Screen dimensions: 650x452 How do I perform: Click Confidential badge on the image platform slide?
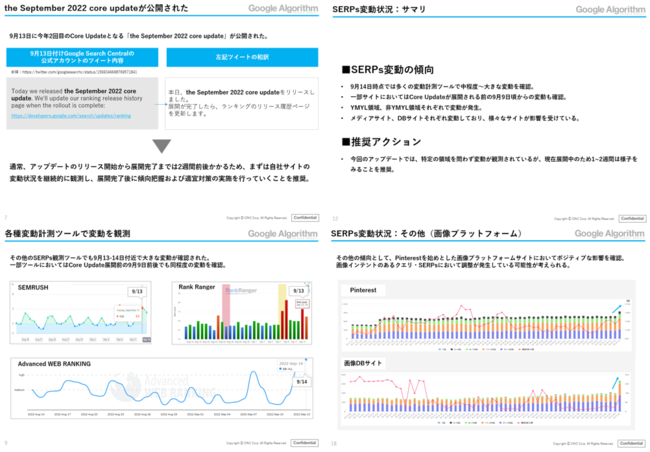click(x=631, y=444)
